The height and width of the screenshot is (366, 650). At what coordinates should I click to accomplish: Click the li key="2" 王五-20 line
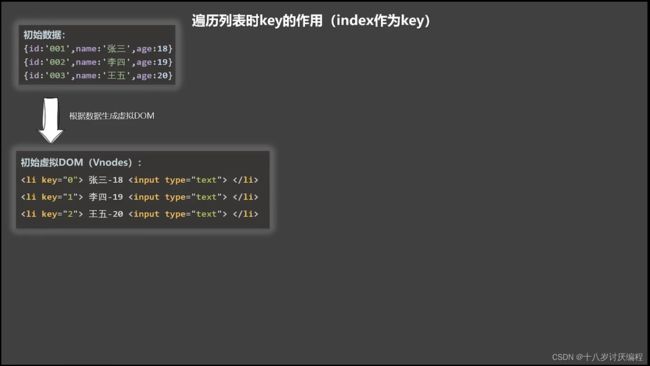(x=140, y=214)
